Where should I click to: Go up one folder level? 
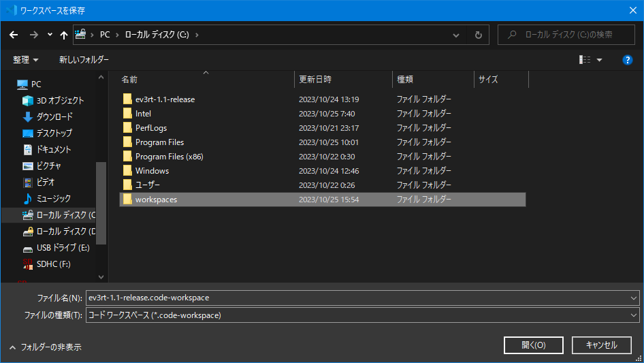[64, 35]
